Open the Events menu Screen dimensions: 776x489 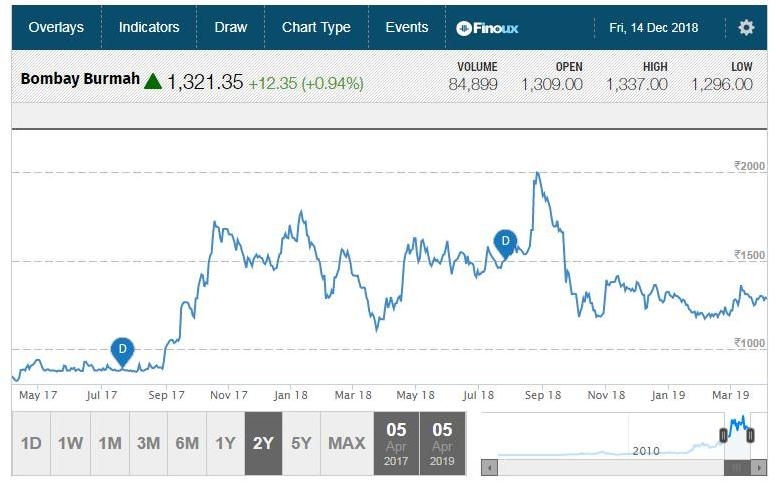[x=407, y=27]
